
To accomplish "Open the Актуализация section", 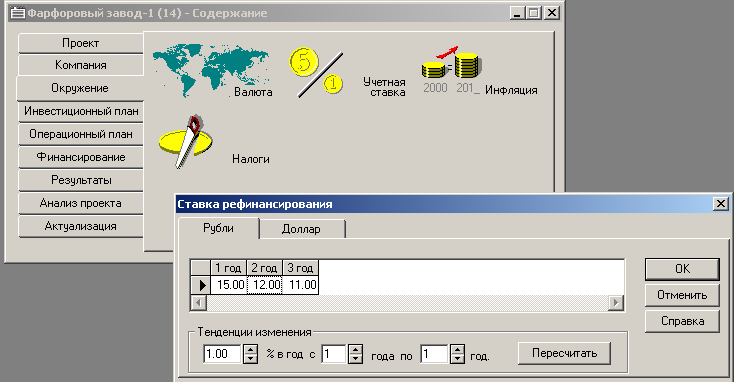I will click(x=81, y=226).
